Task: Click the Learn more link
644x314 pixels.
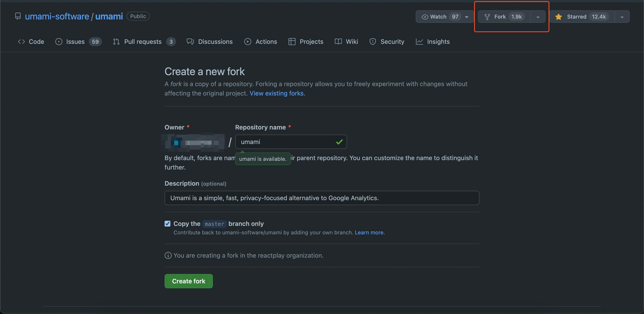Action: coord(370,232)
